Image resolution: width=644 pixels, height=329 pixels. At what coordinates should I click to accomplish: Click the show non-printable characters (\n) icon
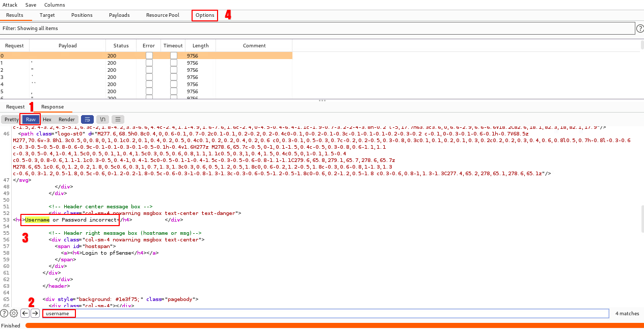[x=102, y=119]
